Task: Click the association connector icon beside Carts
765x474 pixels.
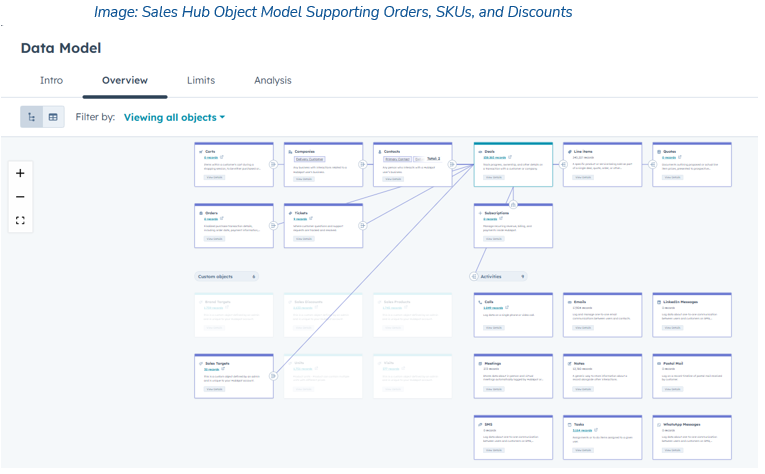Action: (x=274, y=164)
